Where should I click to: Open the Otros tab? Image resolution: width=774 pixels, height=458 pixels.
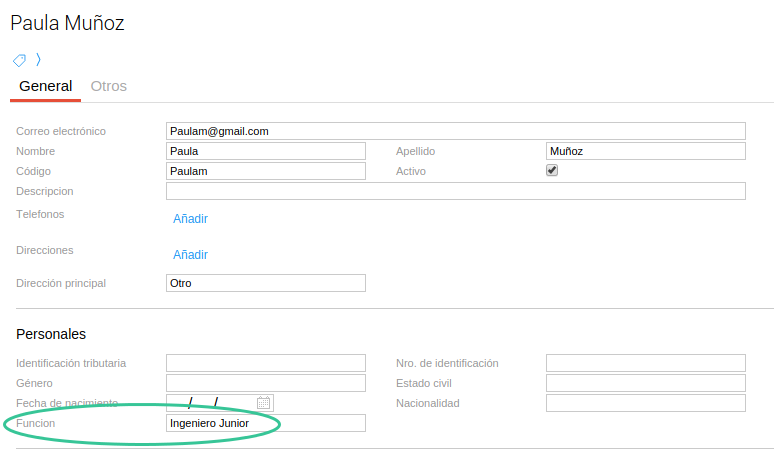point(109,86)
